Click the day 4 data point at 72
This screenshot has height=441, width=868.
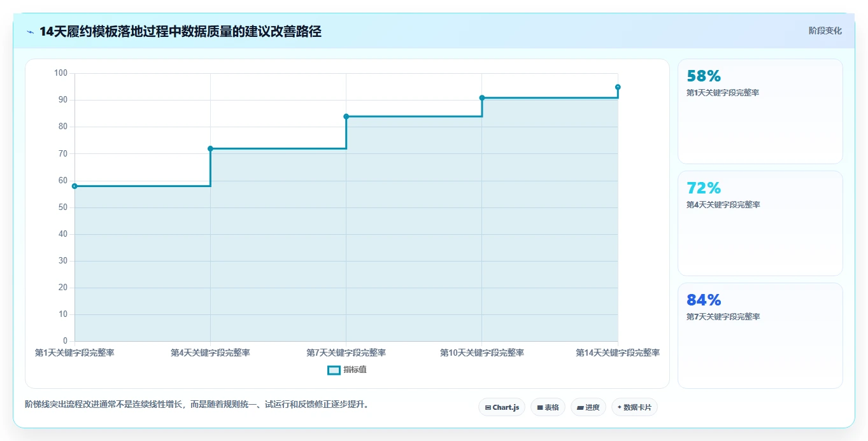point(210,148)
